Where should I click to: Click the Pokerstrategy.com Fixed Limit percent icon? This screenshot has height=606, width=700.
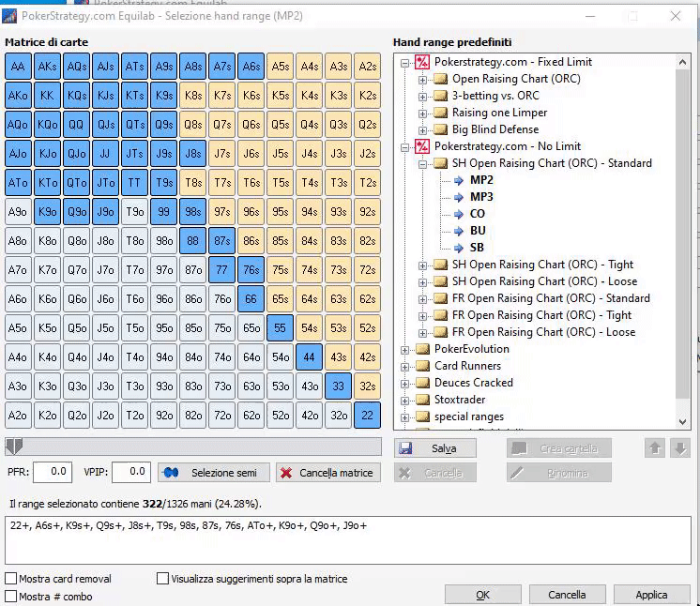[x=422, y=62]
